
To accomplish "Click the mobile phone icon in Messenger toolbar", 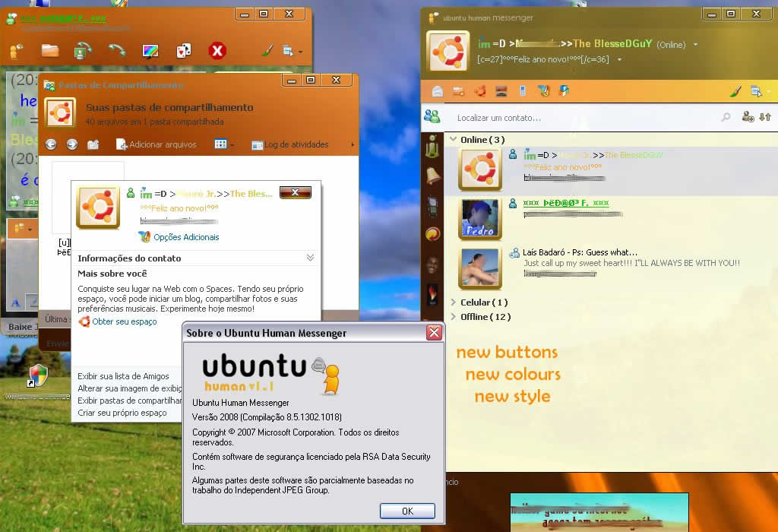I will 523,91.
